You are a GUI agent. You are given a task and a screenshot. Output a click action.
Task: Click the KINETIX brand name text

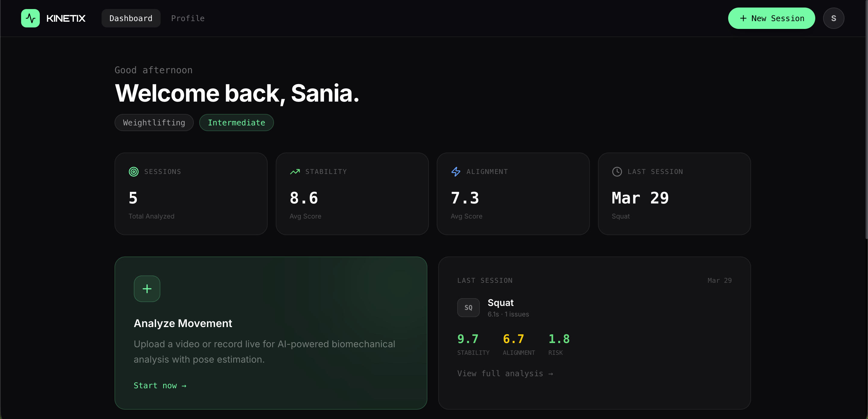point(66,18)
